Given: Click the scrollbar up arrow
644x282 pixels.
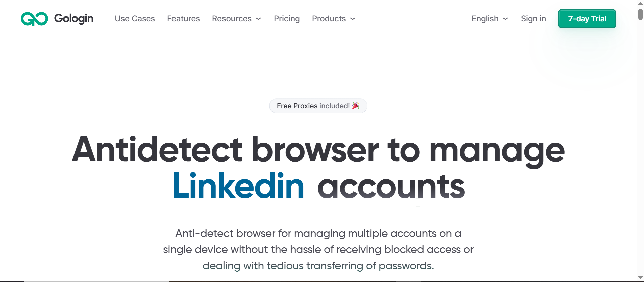Looking at the screenshot, I should (x=640, y=3).
